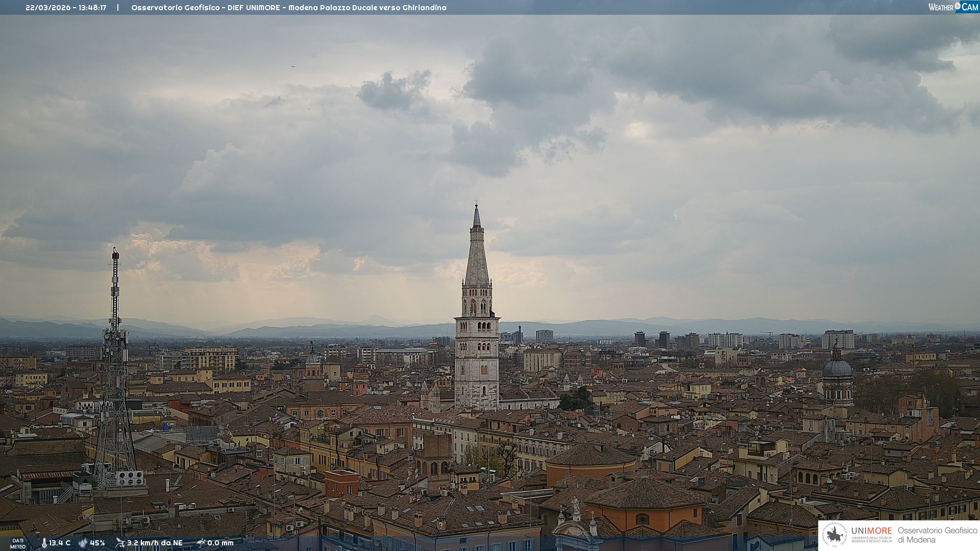This screenshot has width=980, height=551.
Task: Click the time 13:48:17 in header
Action: coord(92,8)
